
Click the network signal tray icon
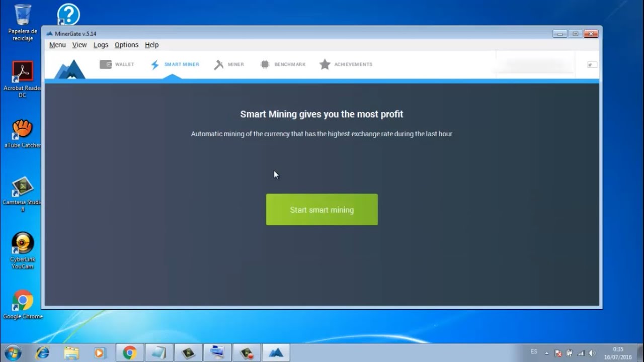coord(581,353)
